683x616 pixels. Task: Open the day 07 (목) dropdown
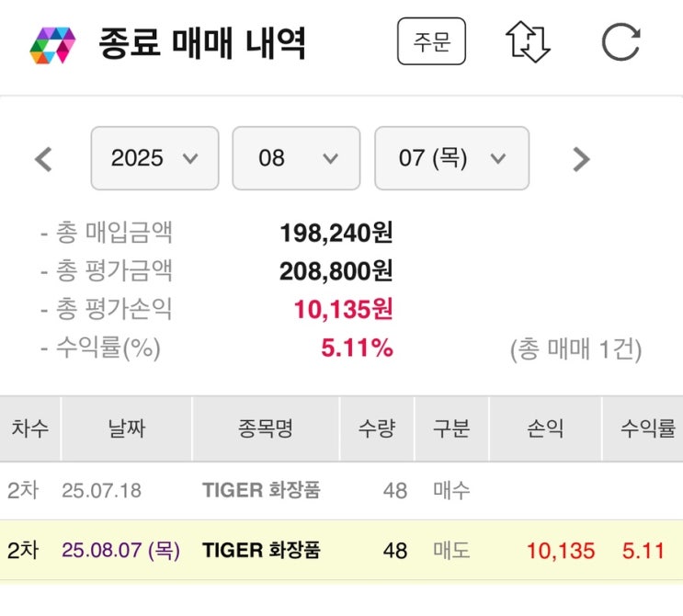pos(451,158)
